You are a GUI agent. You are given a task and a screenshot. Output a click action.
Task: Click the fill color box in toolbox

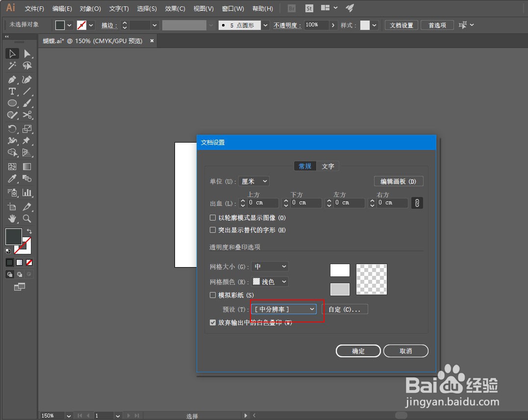[x=13, y=237]
